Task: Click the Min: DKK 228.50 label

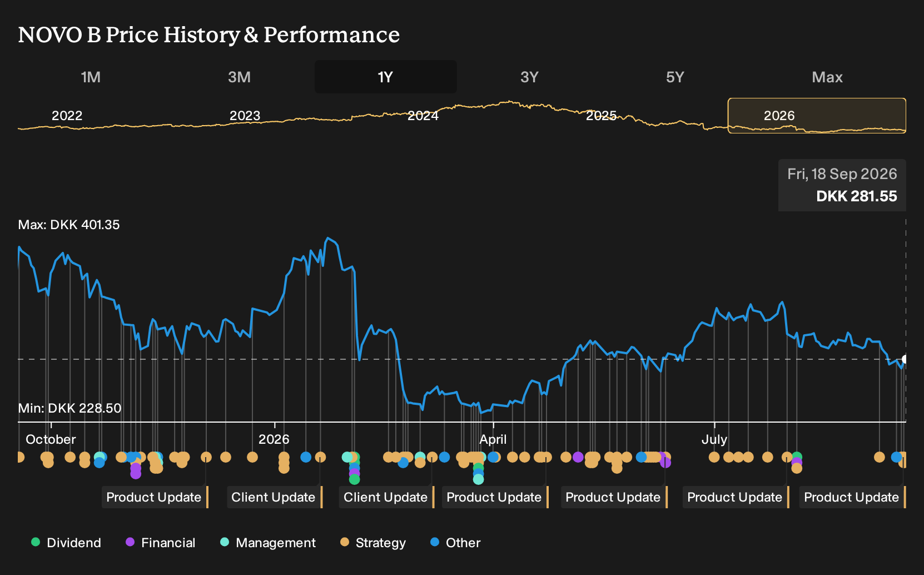Action: coord(69,408)
